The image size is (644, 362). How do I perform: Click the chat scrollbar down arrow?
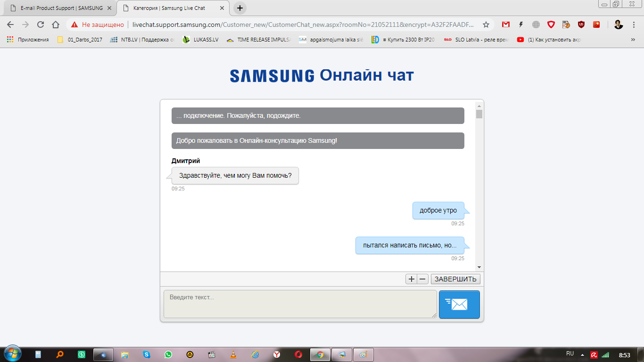pos(479,267)
